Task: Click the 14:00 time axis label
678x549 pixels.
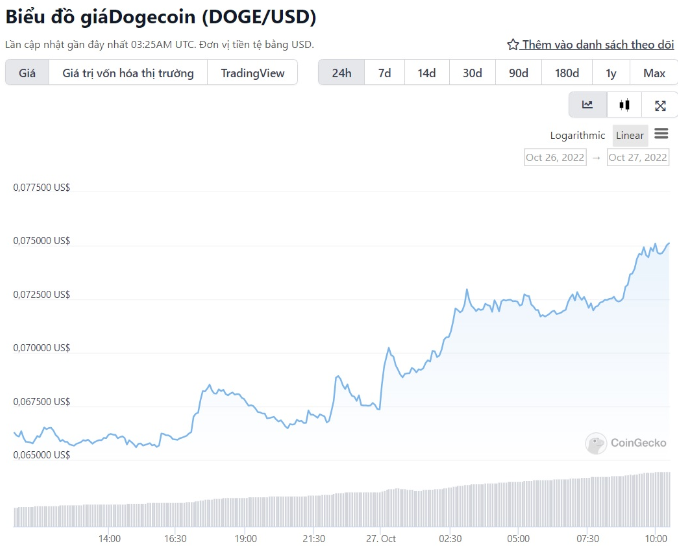Action: pos(109,539)
